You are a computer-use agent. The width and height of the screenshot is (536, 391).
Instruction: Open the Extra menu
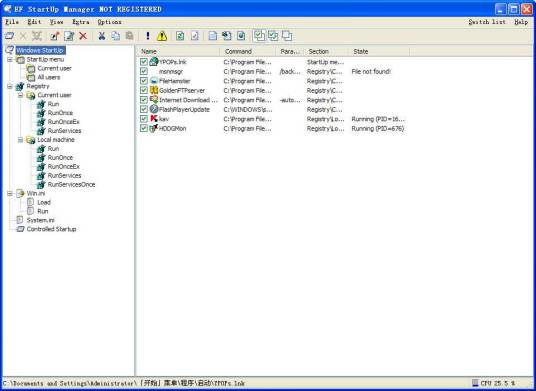coord(81,22)
